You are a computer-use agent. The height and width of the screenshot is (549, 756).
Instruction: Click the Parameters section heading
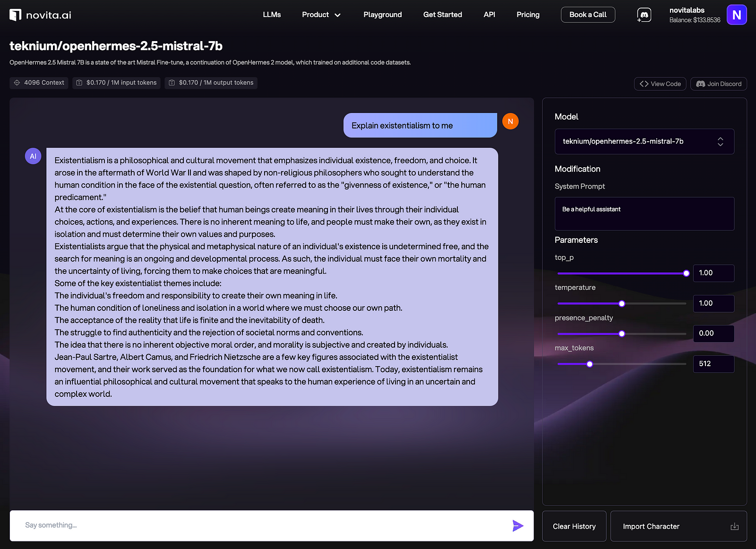[576, 240]
